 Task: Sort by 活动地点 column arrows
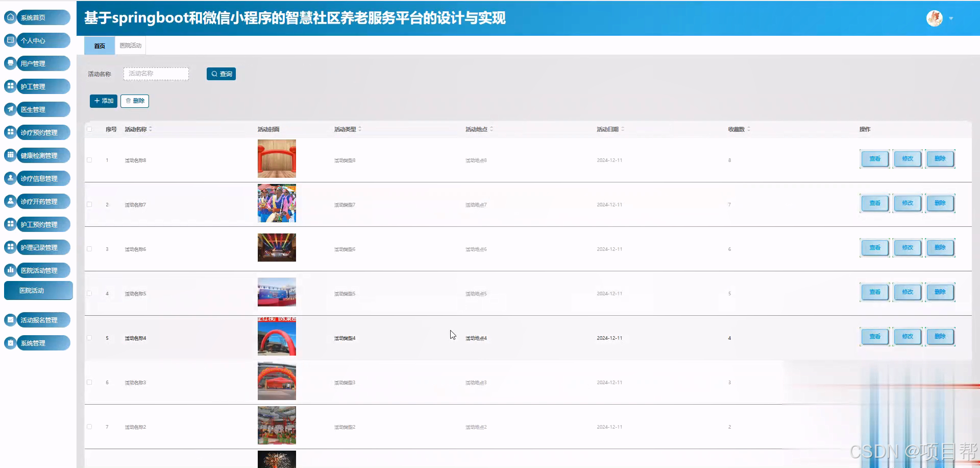[x=492, y=129]
